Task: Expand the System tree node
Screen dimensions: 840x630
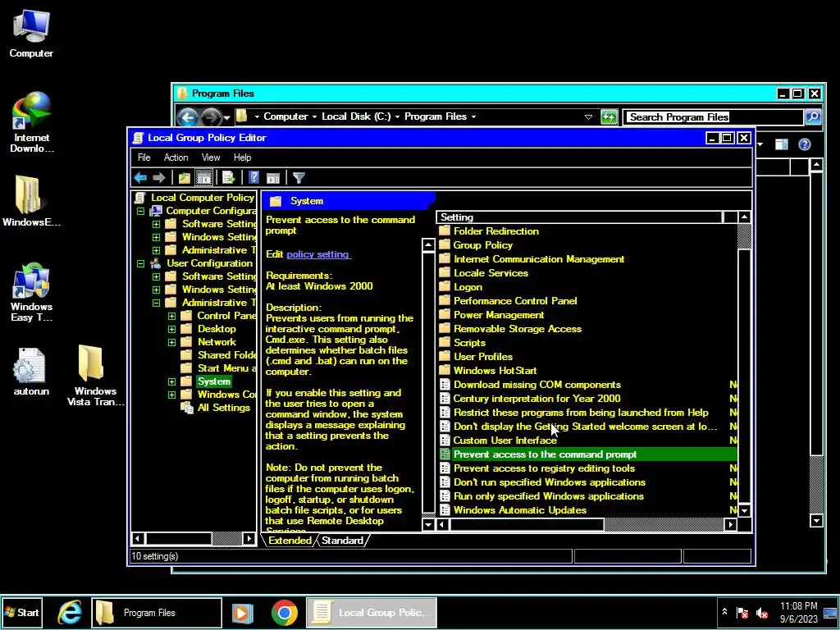Action: (171, 382)
